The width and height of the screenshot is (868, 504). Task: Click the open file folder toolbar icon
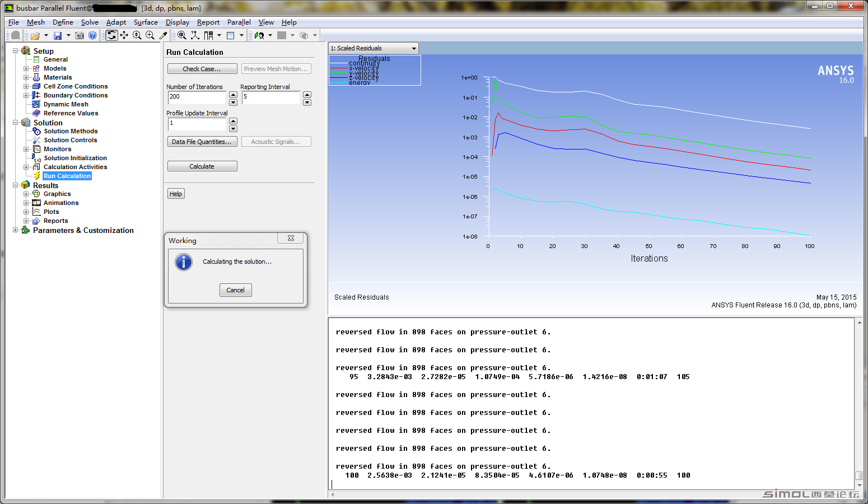coord(35,35)
